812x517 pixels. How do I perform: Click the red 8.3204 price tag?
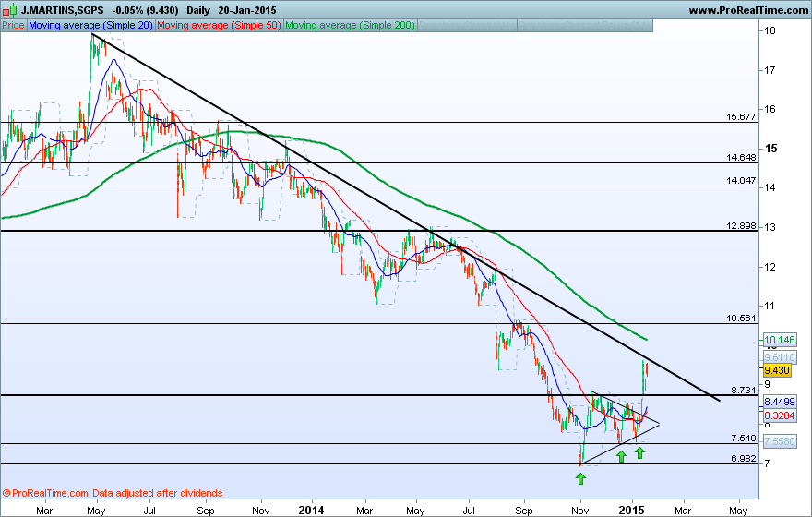pyautogui.click(x=780, y=415)
